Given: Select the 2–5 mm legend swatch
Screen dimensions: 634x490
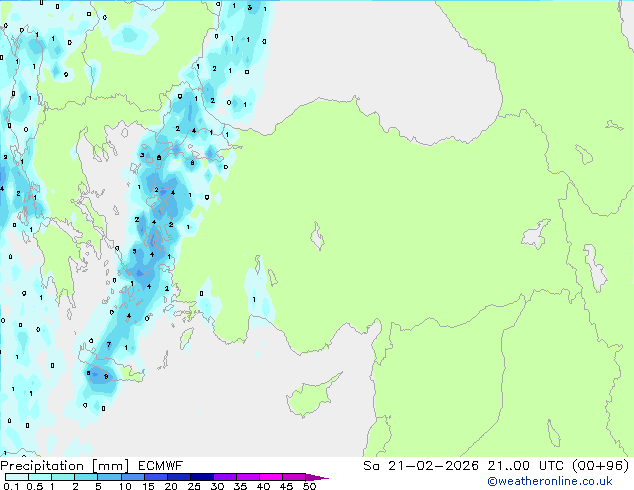Looking at the screenshot, I should coord(86,477).
